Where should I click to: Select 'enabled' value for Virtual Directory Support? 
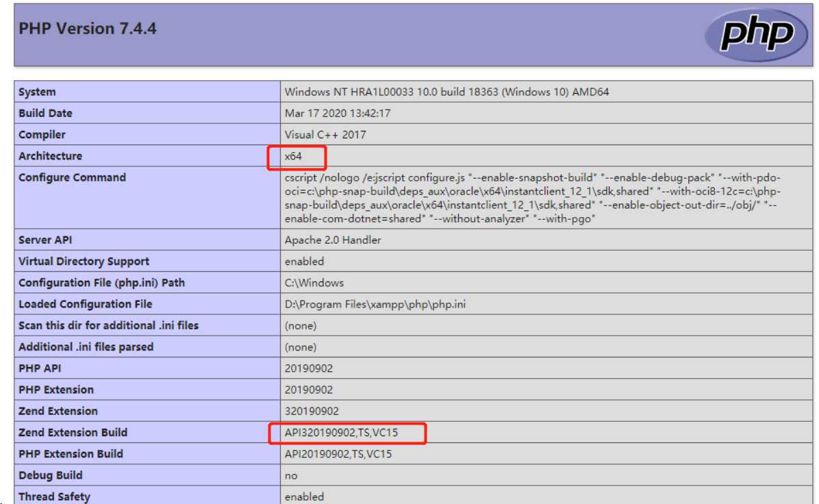[304, 262]
